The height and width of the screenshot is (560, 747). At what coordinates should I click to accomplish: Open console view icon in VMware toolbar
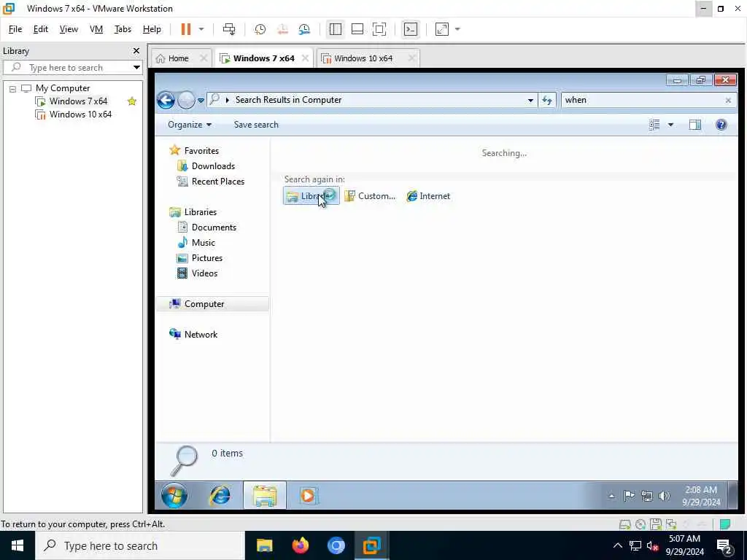coord(411,29)
